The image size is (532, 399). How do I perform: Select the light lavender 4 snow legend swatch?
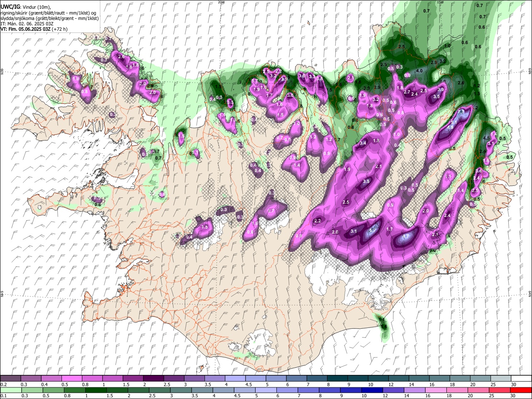pos(235,379)
